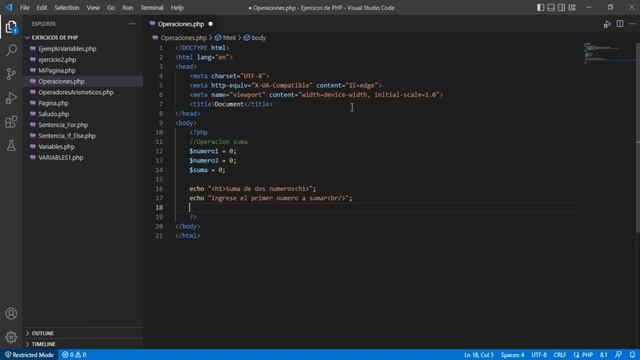Image resolution: width=640 pixels, height=360 pixels.
Task: Open the Source Control view icon
Action: [x=11, y=74]
